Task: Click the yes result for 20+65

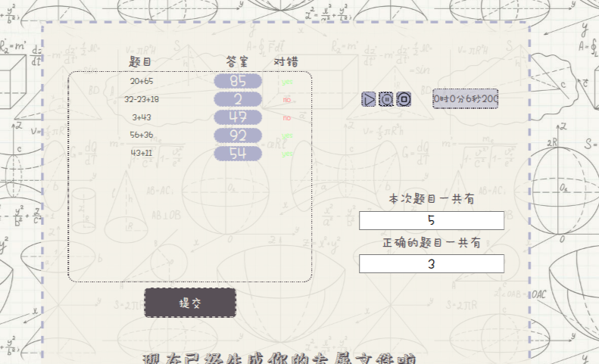Action: click(x=287, y=82)
